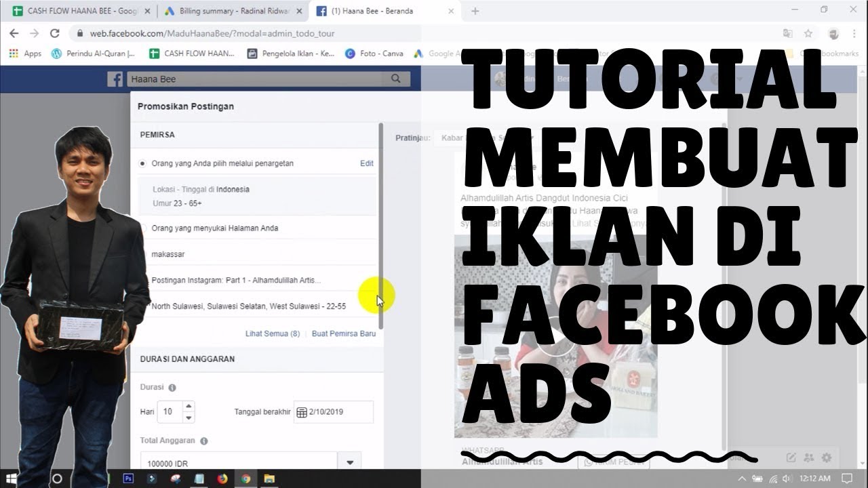Viewport: 868px width, 488px height.
Task: Click the padlock site info icon
Action: coord(80,33)
